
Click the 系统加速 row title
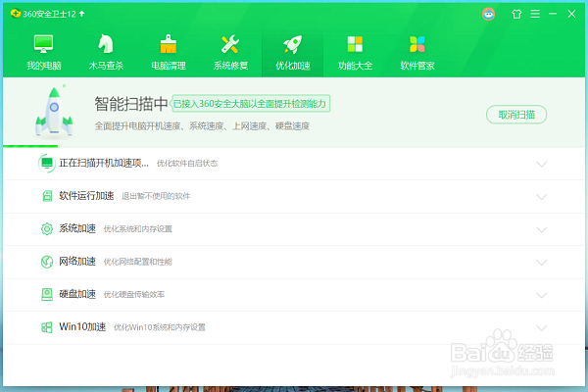coord(77,228)
